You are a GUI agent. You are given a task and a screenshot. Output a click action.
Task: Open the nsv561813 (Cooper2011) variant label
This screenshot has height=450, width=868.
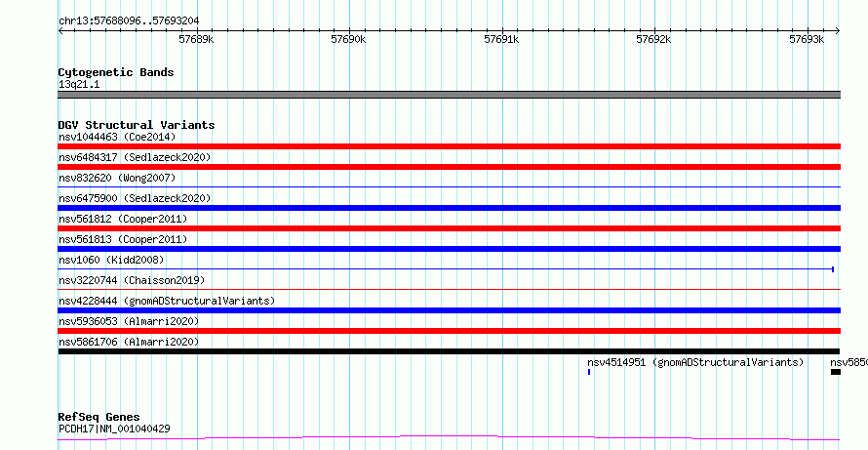123,239
